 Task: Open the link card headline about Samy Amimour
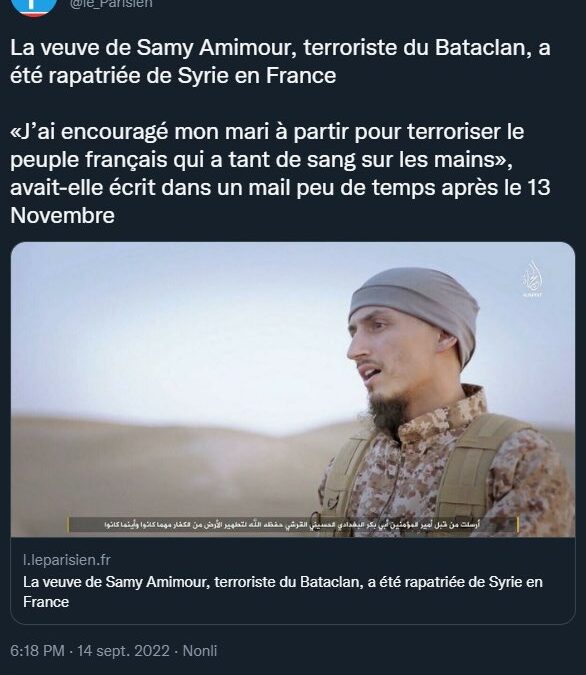click(283, 591)
